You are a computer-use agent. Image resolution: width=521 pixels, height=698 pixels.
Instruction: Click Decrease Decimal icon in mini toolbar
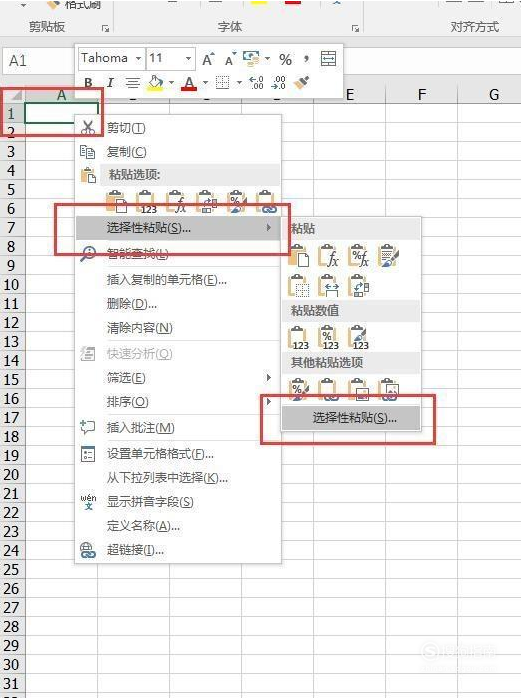click(278, 82)
